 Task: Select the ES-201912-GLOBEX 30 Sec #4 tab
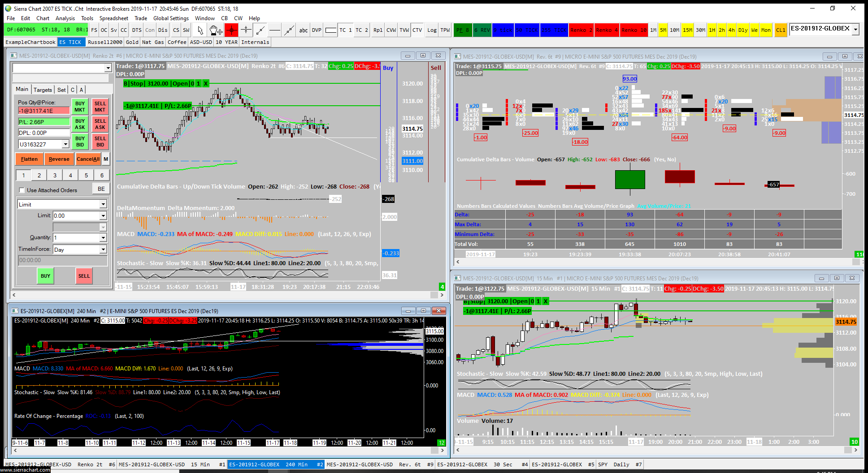(x=482, y=464)
